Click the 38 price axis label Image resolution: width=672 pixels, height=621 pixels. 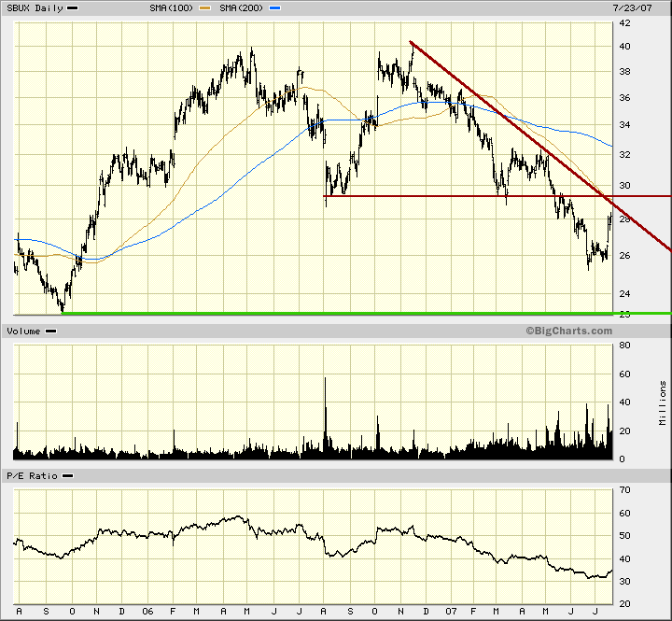tap(624, 72)
